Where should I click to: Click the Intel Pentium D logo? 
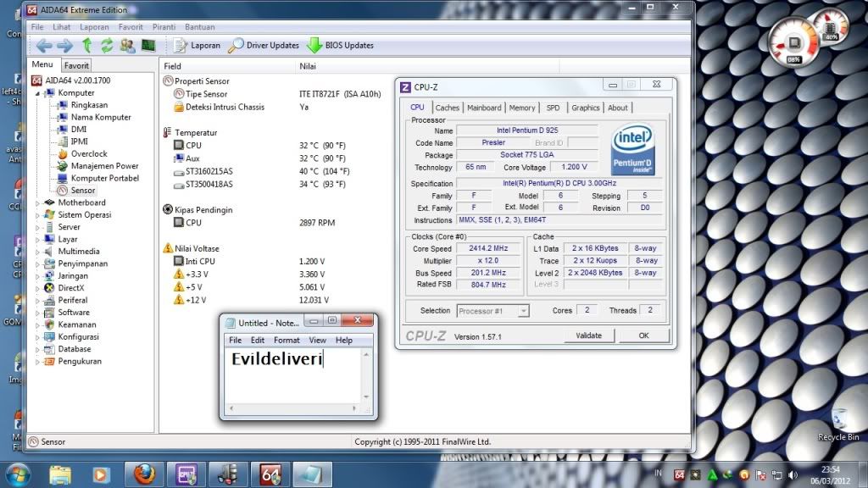(x=632, y=149)
